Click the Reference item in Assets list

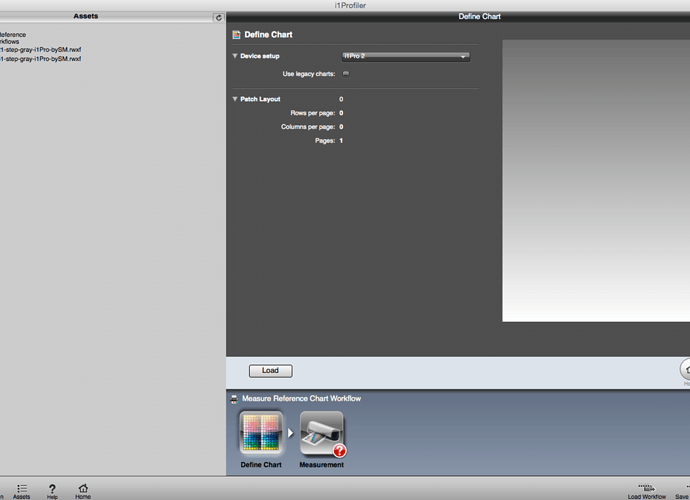13,34
